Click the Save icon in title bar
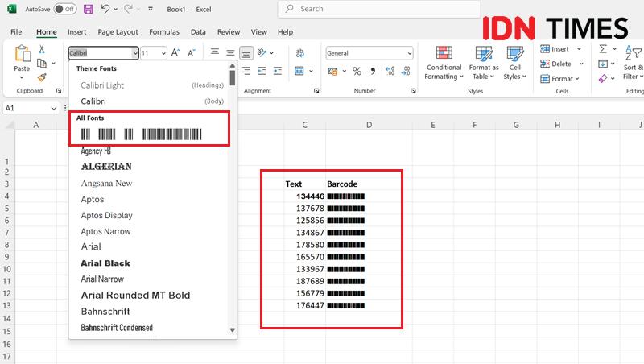Screen dimensions: 644x364 (89, 9)
